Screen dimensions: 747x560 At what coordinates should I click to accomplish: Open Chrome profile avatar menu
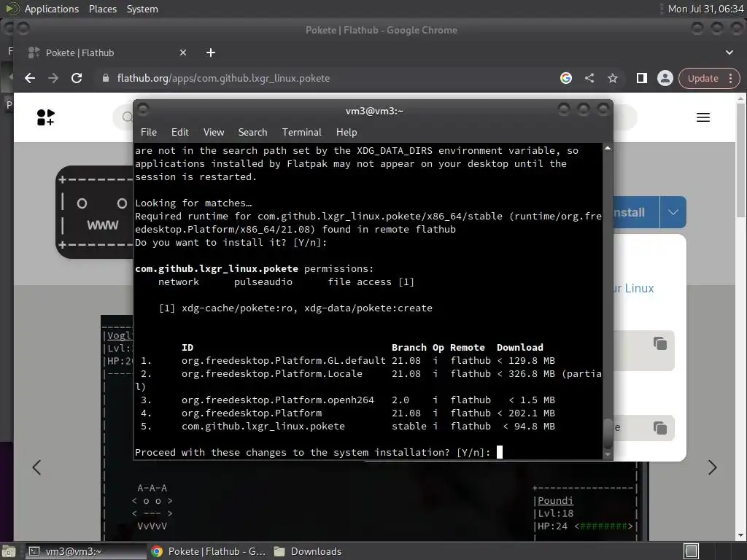pyautogui.click(x=665, y=78)
